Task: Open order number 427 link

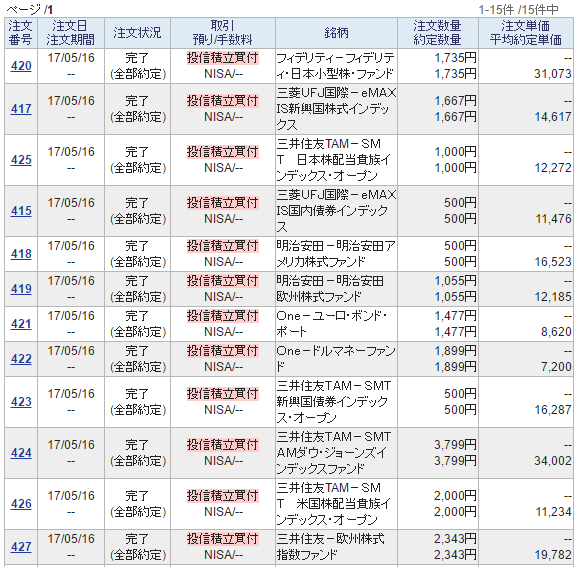Action: click(x=21, y=547)
